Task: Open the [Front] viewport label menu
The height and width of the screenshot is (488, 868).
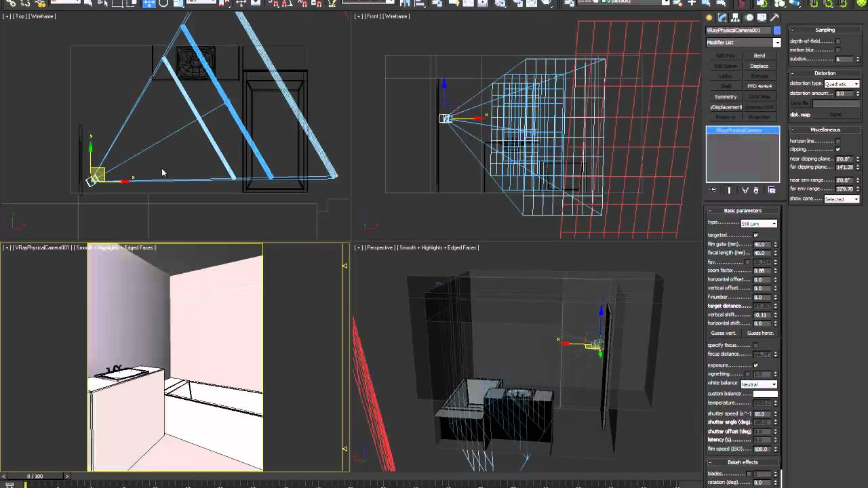Action: click(372, 16)
